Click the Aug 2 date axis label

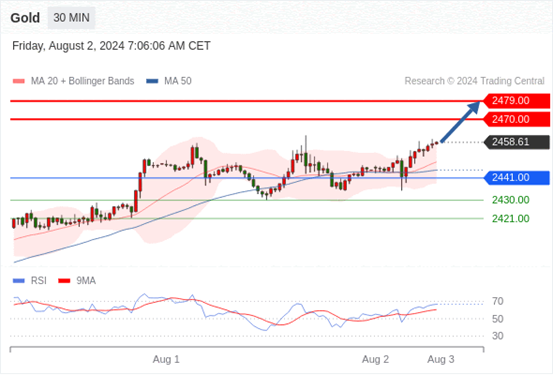coord(375,359)
